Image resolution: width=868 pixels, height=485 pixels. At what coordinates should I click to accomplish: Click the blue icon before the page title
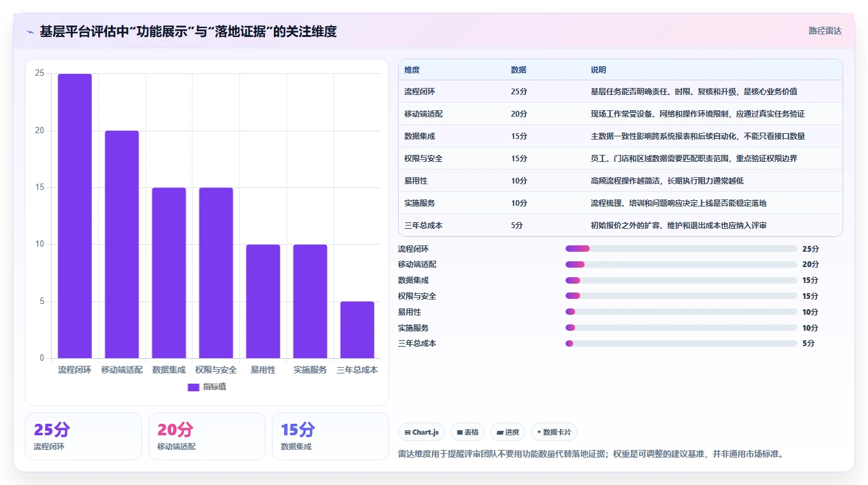click(x=30, y=32)
